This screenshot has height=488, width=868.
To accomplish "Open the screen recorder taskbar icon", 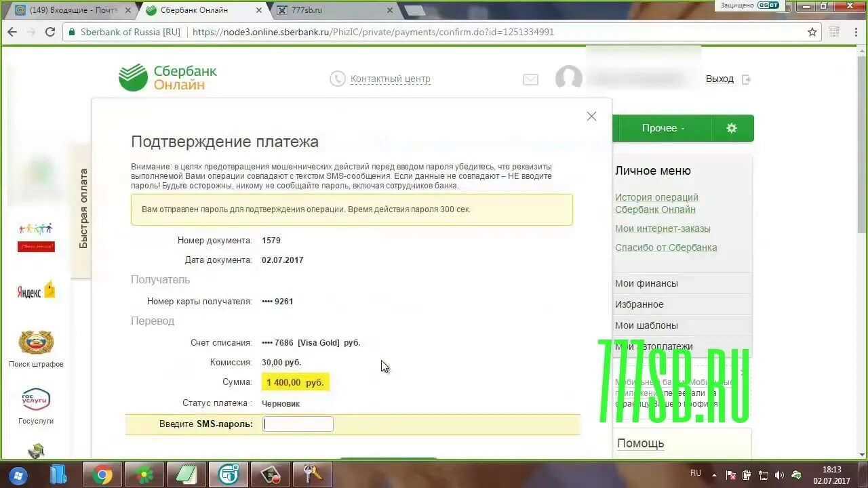I will click(271, 474).
